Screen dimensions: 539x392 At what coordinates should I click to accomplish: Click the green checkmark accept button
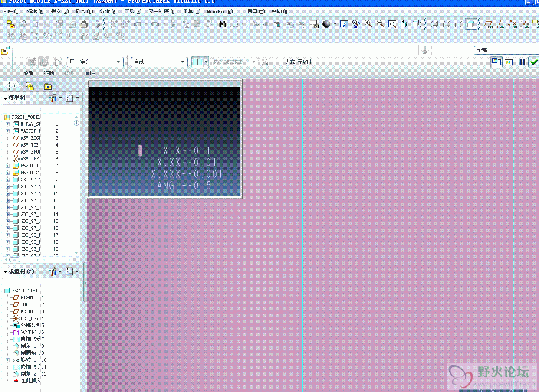534,62
